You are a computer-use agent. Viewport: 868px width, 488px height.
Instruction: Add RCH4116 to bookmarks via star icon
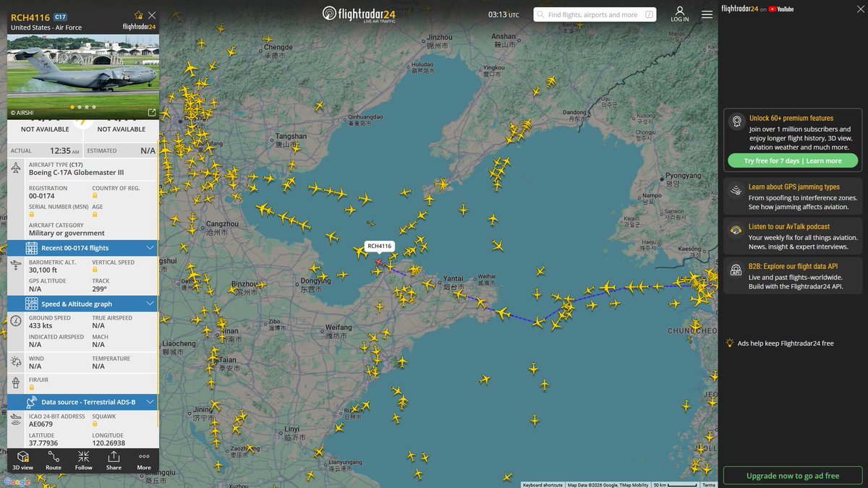pyautogui.click(x=138, y=15)
